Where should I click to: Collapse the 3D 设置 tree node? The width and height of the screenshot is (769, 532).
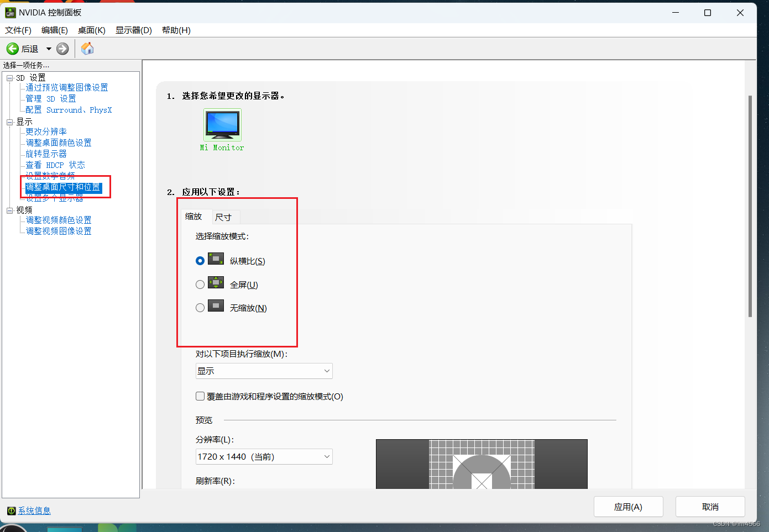tap(9, 78)
